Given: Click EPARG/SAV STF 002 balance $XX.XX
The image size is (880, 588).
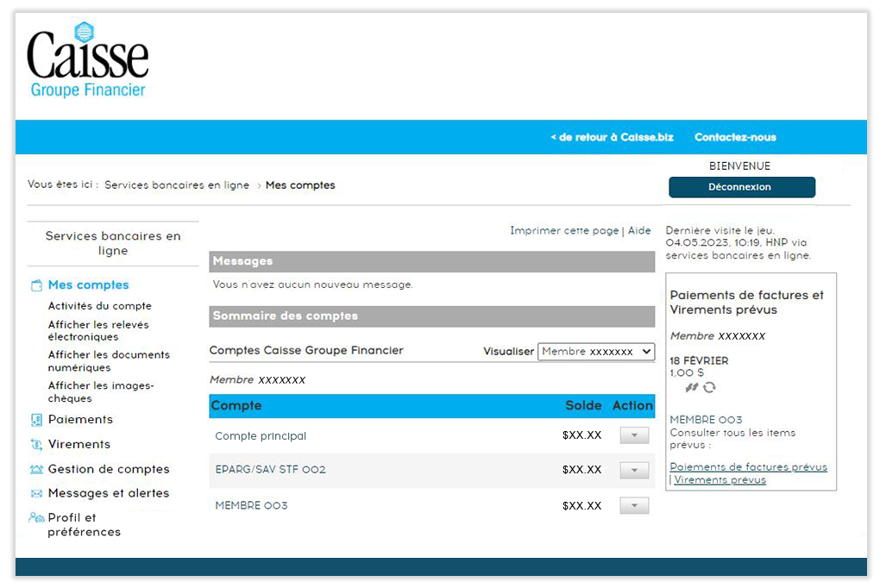Looking at the screenshot, I should tap(582, 470).
